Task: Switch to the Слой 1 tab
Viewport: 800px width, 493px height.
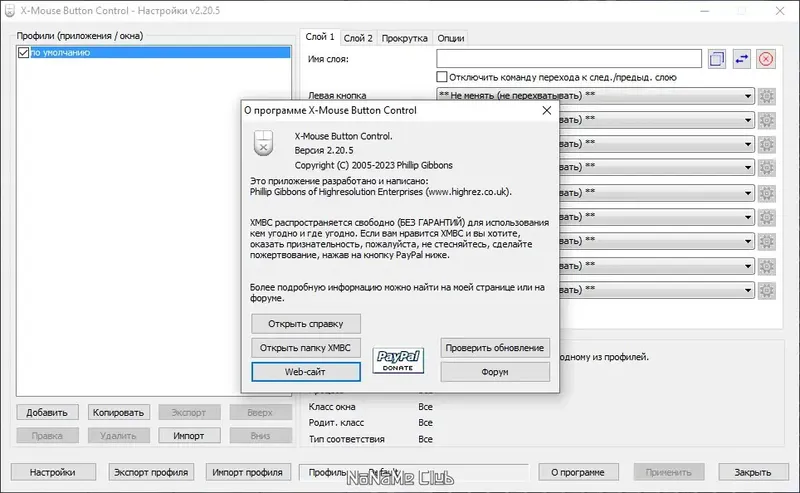Action: coord(320,37)
